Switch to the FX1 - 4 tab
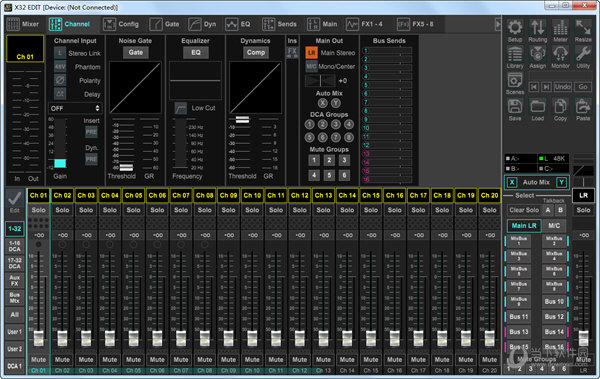 pyautogui.click(x=364, y=24)
